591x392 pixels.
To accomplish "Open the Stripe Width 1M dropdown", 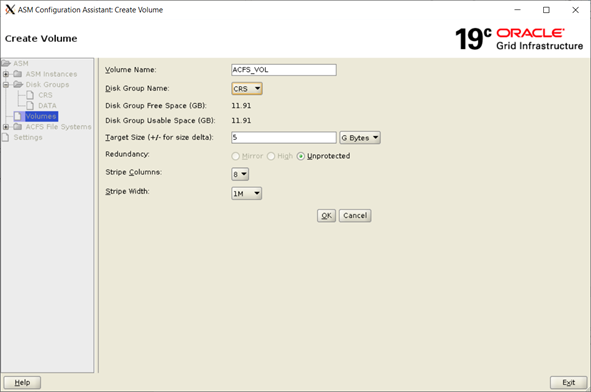I will [x=247, y=193].
